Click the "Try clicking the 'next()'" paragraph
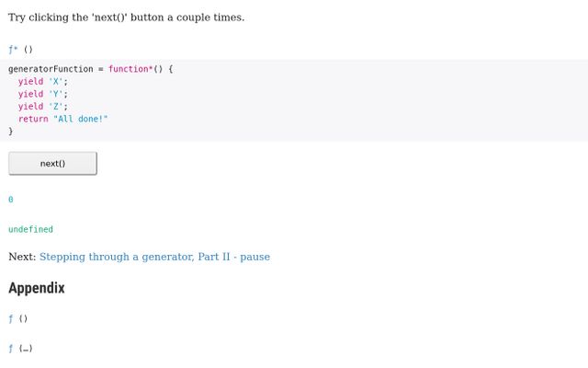The width and height of the screenshot is (588, 368). point(127,17)
